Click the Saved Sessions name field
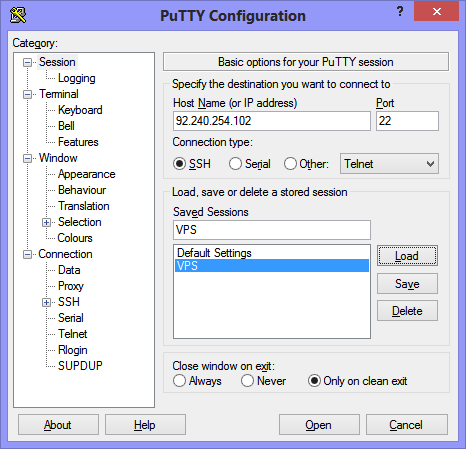The image size is (466, 449). tap(272, 230)
